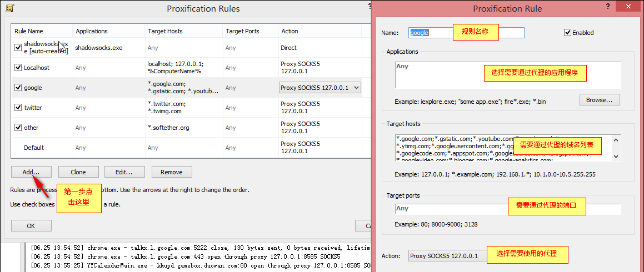644x272 pixels.
Task: Open the google rule Action dropdown
Action: [x=356, y=87]
